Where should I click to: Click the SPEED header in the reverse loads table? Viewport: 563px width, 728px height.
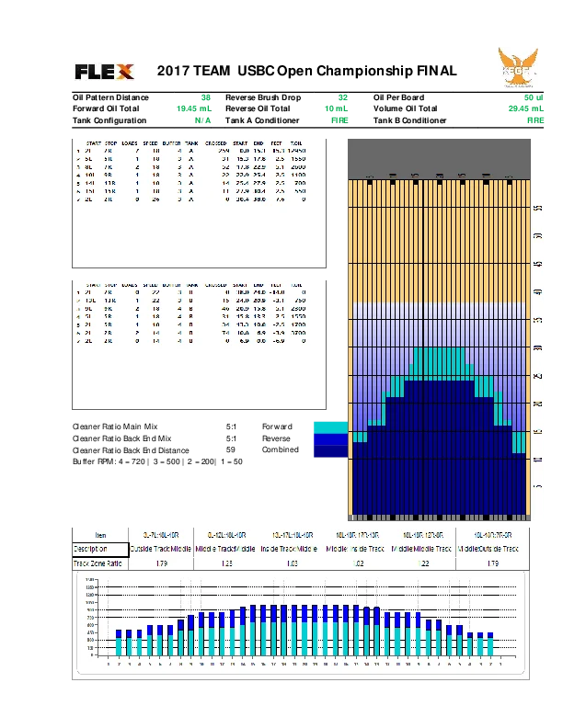point(150,285)
